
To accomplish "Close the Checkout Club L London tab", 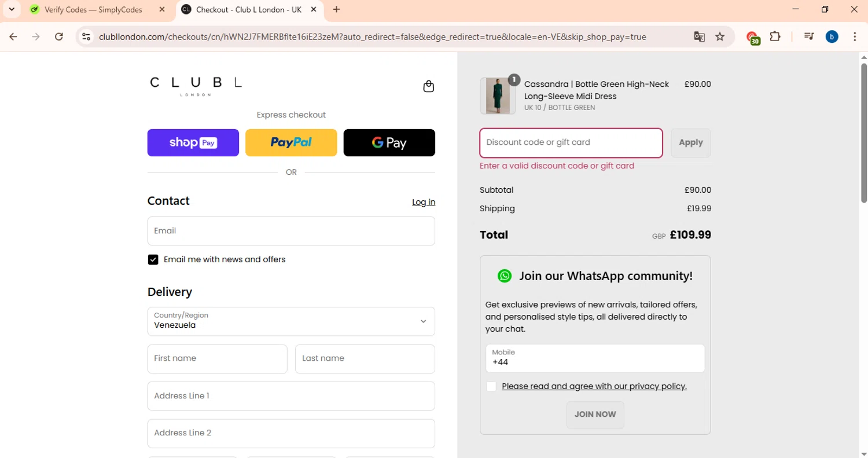I will (314, 9).
